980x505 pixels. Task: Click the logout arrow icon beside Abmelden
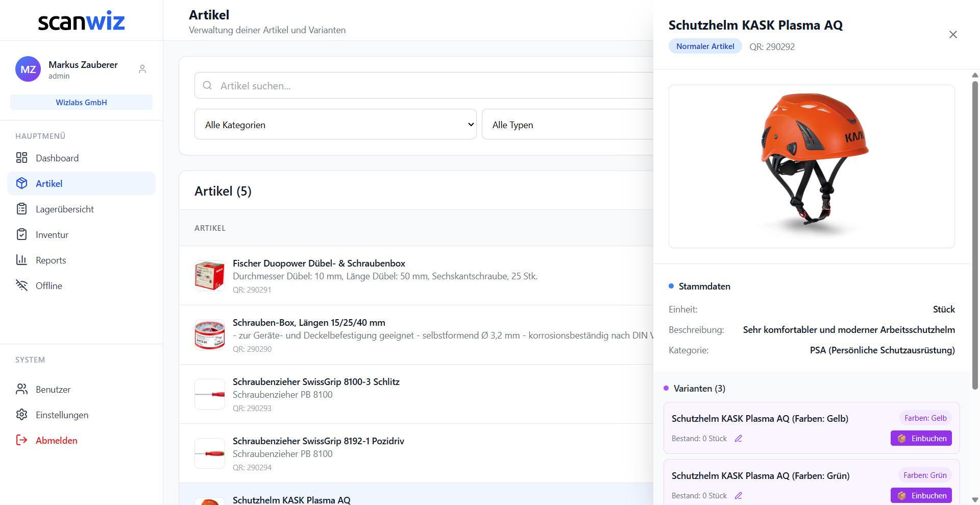(20, 440)
